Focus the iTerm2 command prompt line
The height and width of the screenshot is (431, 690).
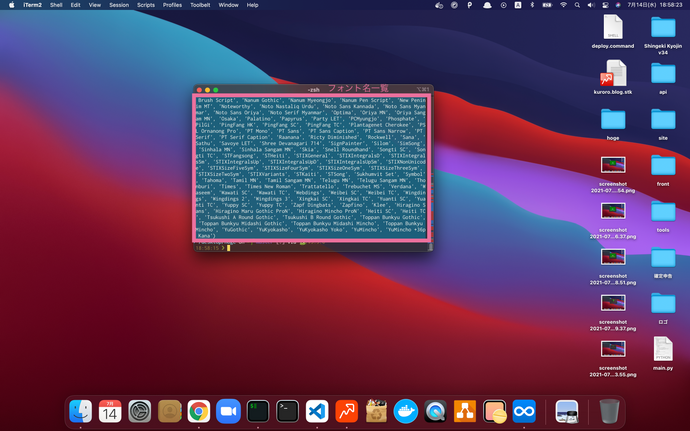pyautogui.click(x=312, y=248)
